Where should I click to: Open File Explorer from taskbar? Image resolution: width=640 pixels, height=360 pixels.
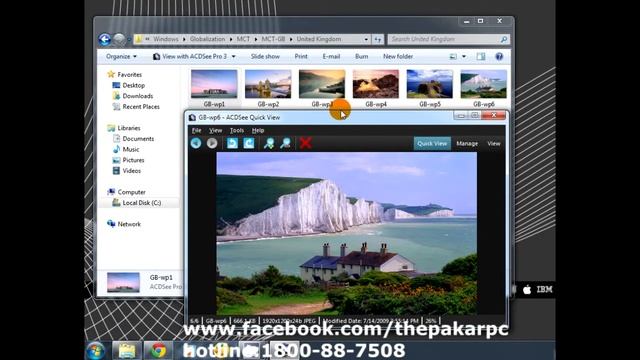127,351
